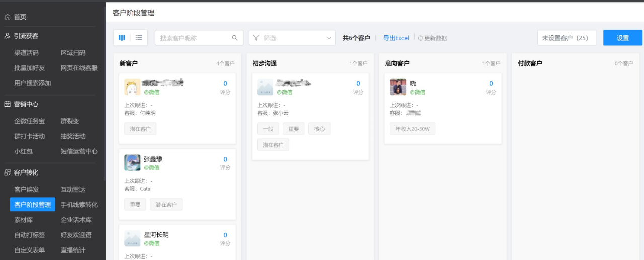Open 用户搜索添加 menu item

pos(33,83)
